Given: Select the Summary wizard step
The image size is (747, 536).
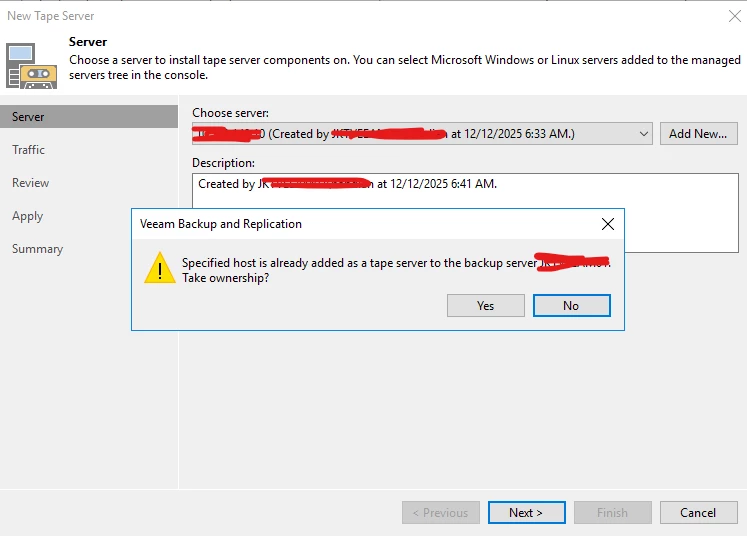Looking at the screenshot, I should tap(37, 249).
